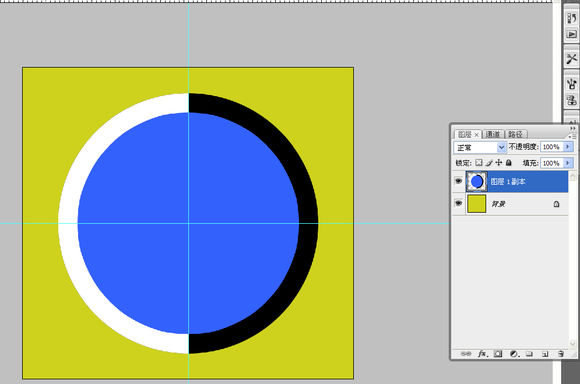Open the Tool Presets wrench icon
Image resolution: width=580 pixels, height=384 pixels.
tap(571, 58)
